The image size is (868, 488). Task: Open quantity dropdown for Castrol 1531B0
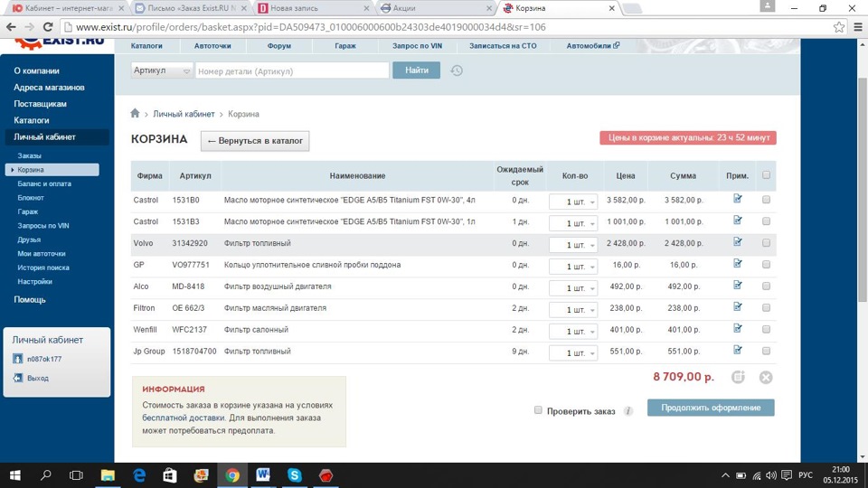coord(573,202)
